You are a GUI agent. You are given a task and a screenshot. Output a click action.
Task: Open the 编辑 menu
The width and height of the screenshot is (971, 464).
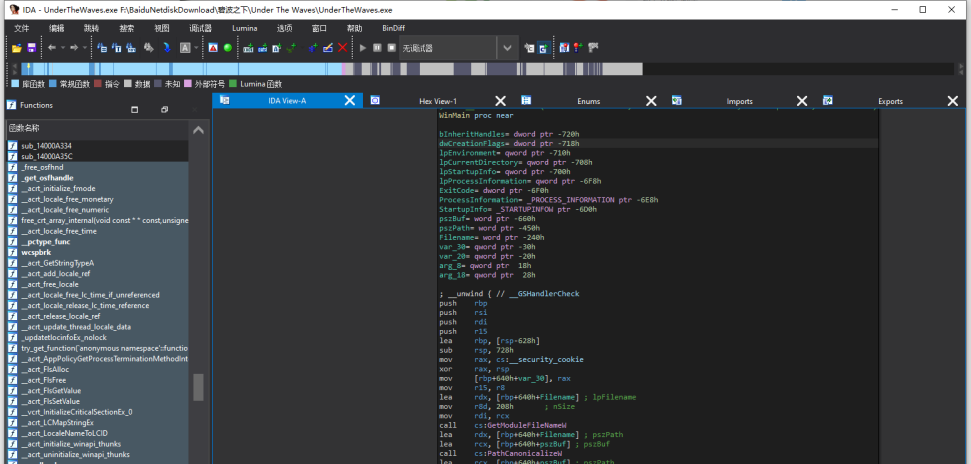(57, 28)
